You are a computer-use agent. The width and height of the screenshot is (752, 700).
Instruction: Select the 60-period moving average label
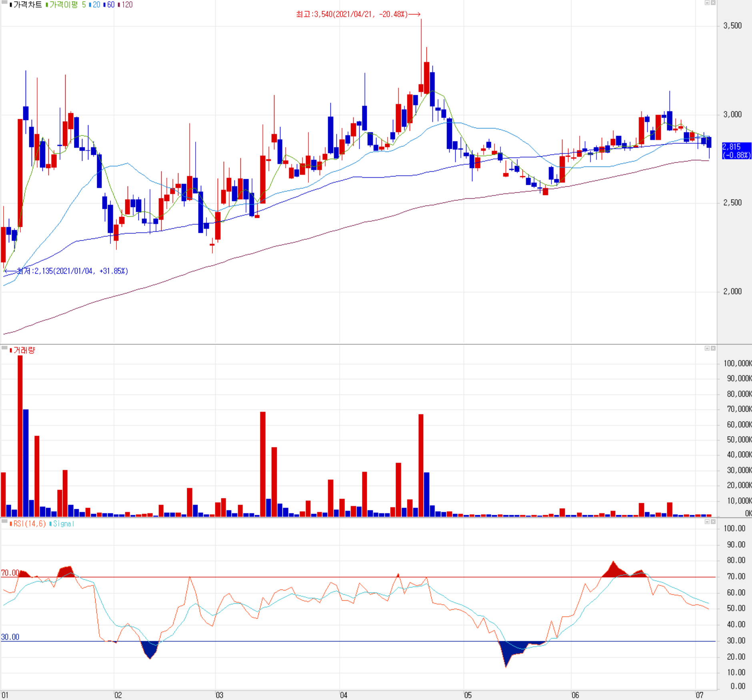click(x=111, y=5)
